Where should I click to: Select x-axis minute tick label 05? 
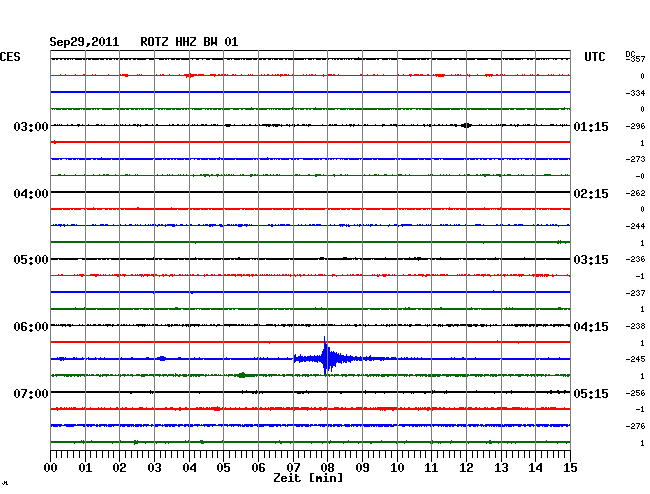point(223,468)
